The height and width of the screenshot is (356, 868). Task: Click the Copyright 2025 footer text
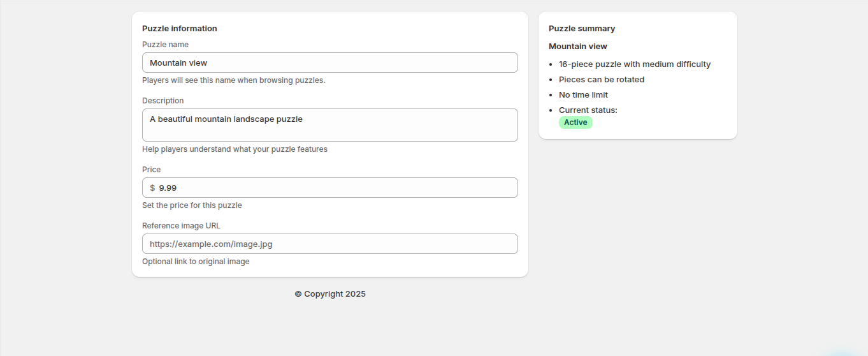pyautogui.click(x=330, y=294)
